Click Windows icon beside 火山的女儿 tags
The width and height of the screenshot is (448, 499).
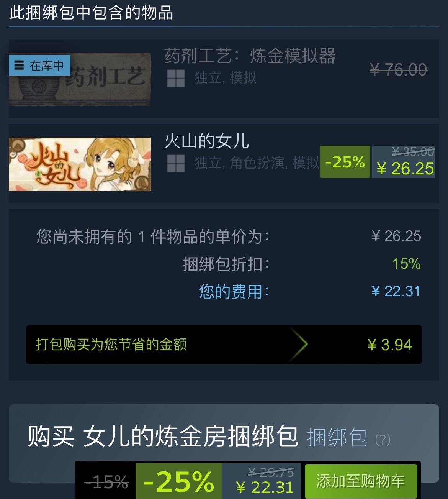click(x=176, y=163)
